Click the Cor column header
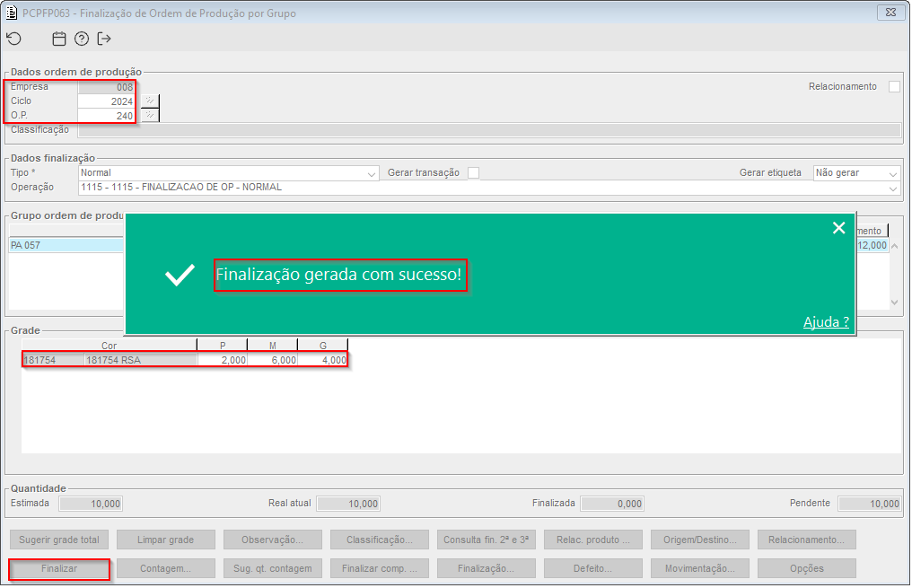Viewport: 912px width, 588px height. tap(110, 346)
